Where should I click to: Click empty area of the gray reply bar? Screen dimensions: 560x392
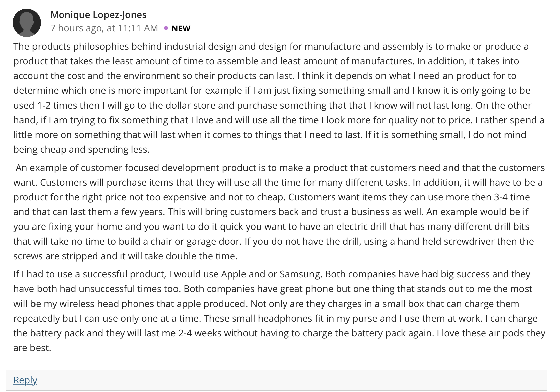(x=291, y=380)
